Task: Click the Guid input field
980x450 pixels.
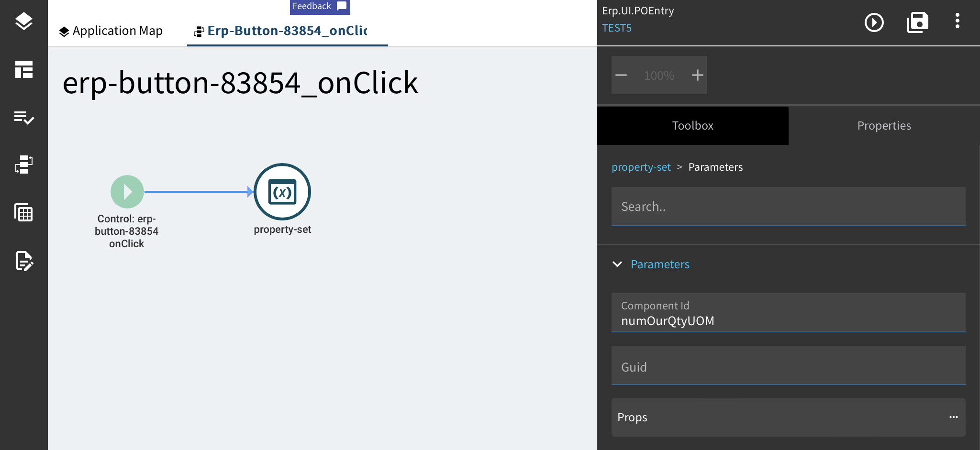Action: coord(788,365)
